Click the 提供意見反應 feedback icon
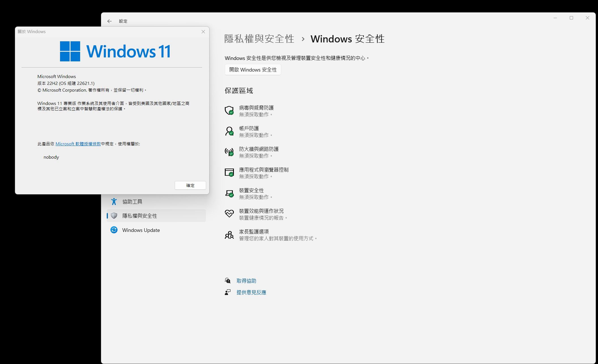Image resolution: width=598 pixels, height=364 pixels. [228, 292]
